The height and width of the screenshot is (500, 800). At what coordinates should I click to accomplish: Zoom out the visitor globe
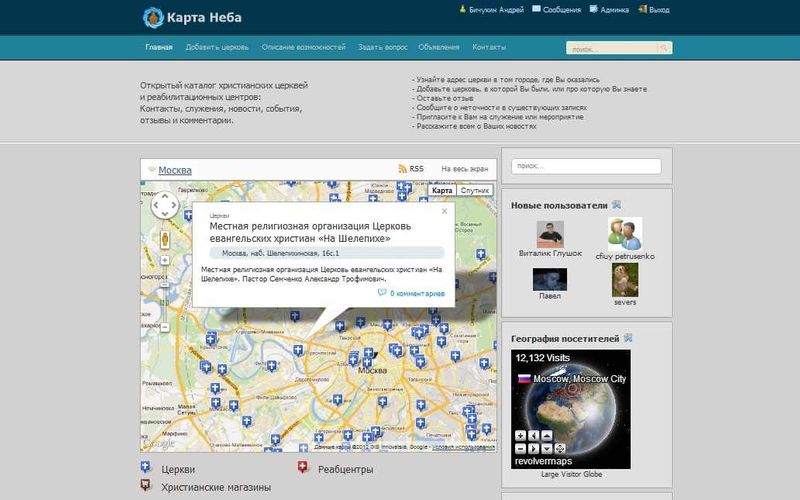coord(520,449)
